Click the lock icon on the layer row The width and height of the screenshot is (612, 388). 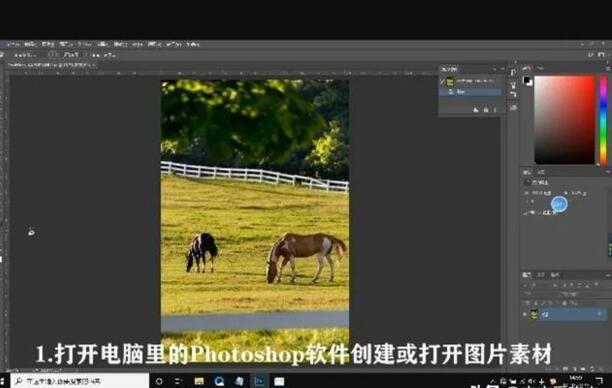(600, 314)
